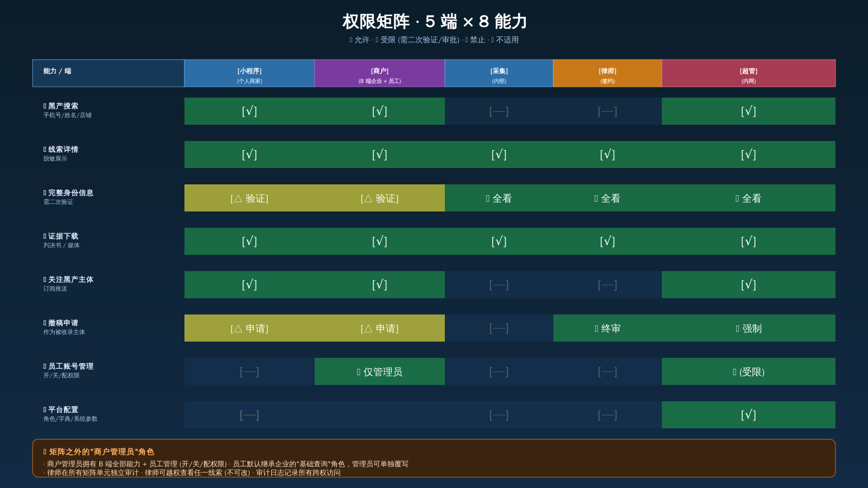The width and height of the screenshot is (868, 488).
Task: Click 关注黑产主体 cell under 小程序
Action: point(250,285)
